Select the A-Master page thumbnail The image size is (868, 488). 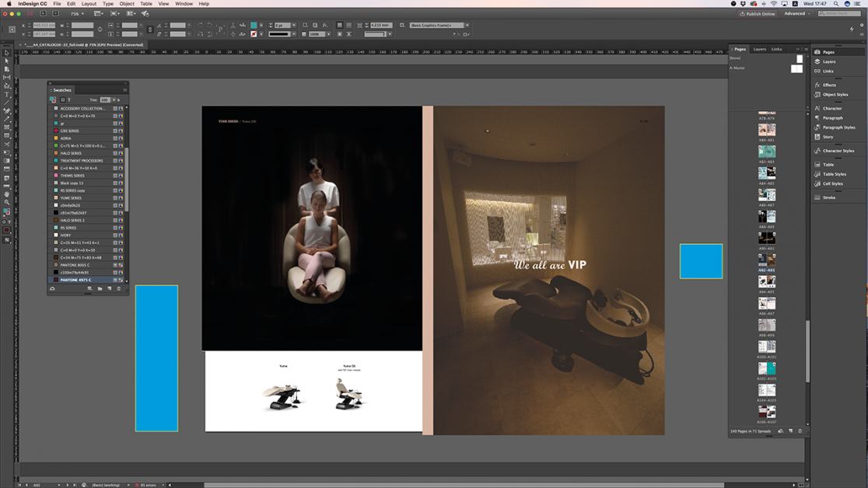pos(796,68)
